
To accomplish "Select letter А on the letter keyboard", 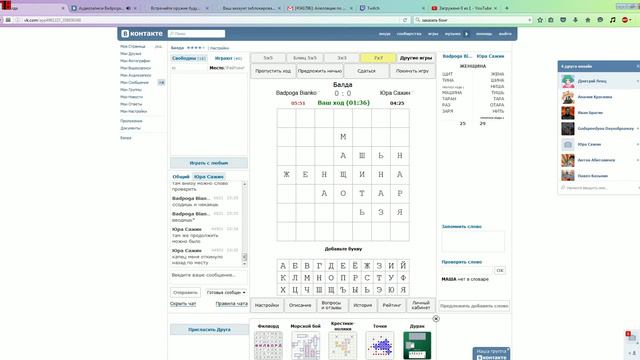I will [x=283, y=266].
